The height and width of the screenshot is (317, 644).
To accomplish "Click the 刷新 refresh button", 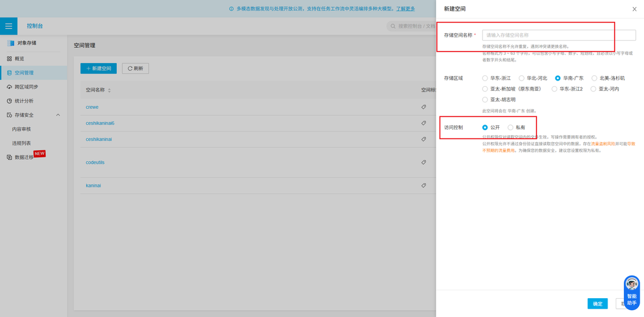I will pyautogui.click(x=136, y=69).
